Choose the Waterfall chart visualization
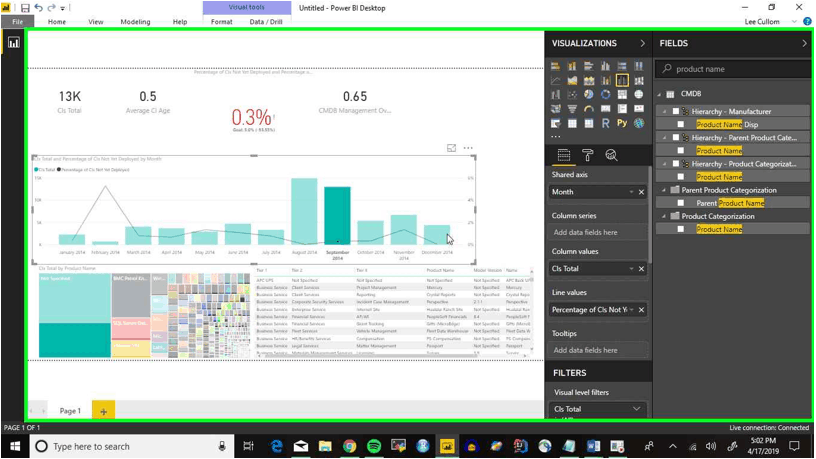Screen dimensions: 816x459 556,95
